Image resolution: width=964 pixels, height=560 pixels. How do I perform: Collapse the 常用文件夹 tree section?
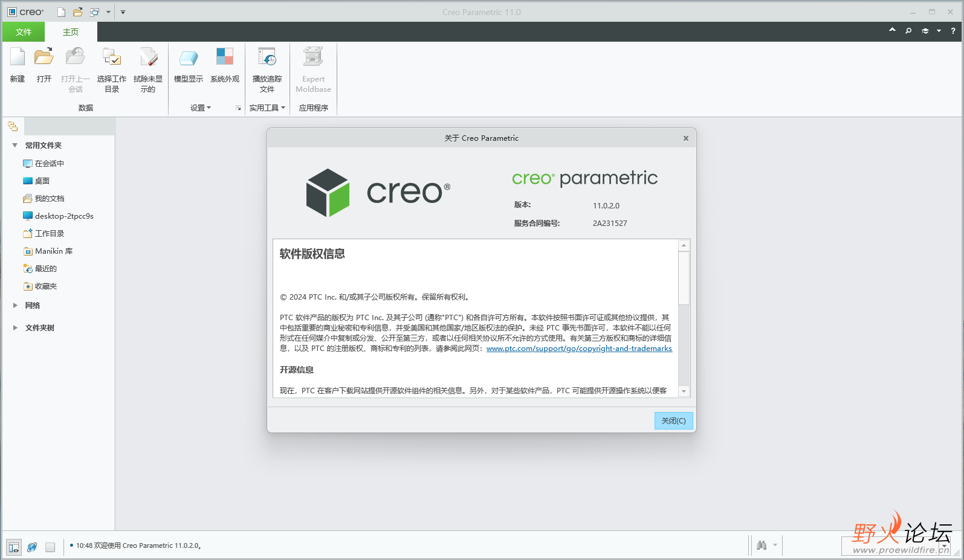pyautogui.click(x=15, y=146)
